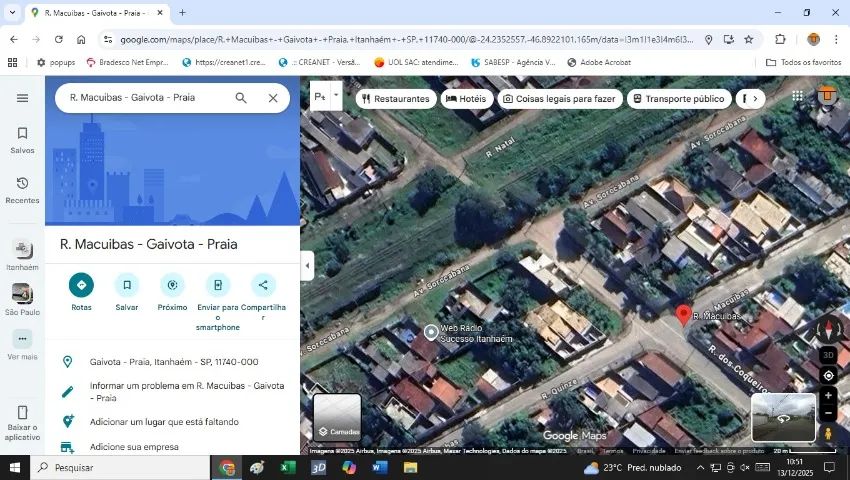Open the Bradesco Net Empr... bookmark
850x480 pixels.
coord(128,62)
